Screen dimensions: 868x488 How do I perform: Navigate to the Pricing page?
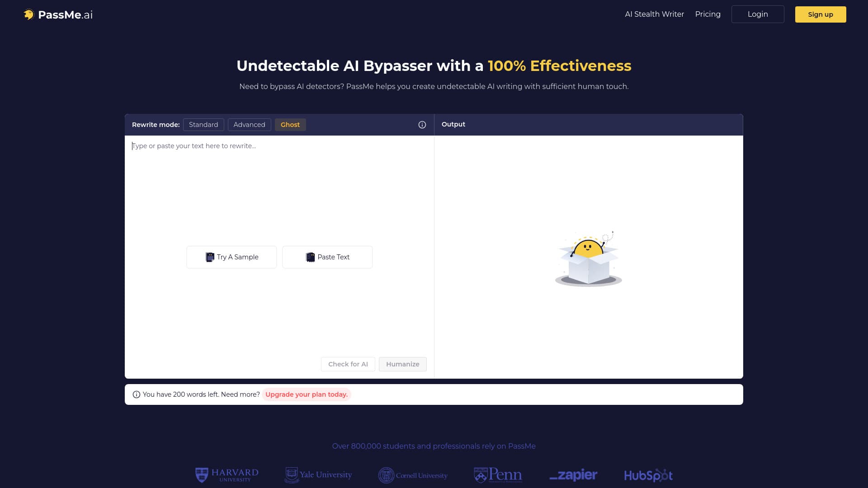(x=708, y=14)
